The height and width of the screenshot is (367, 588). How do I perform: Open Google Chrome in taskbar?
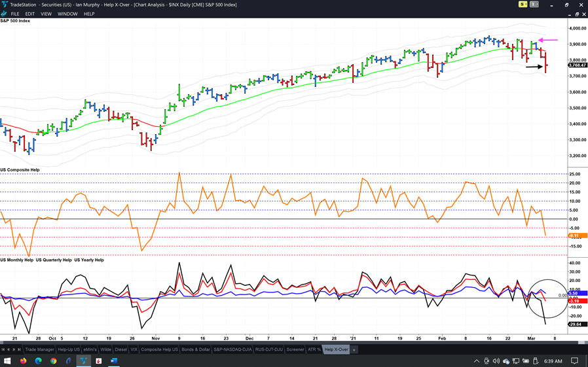point(54,361)
